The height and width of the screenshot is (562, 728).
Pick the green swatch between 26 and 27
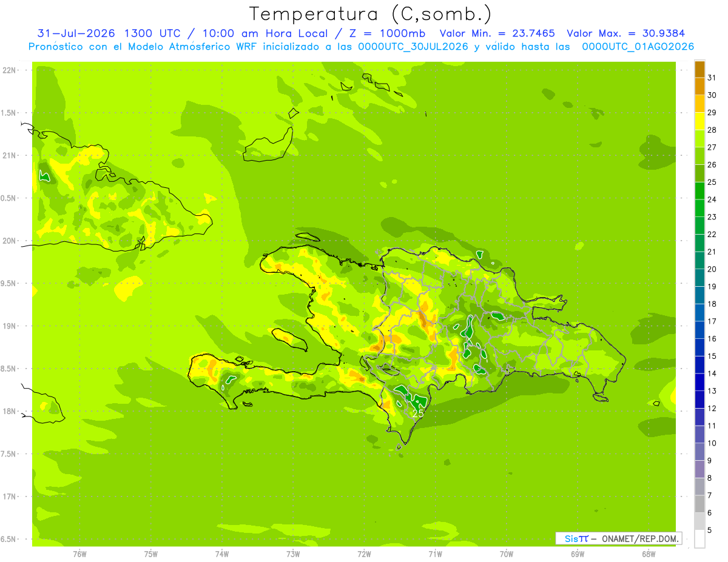click(x=699, y=156)
